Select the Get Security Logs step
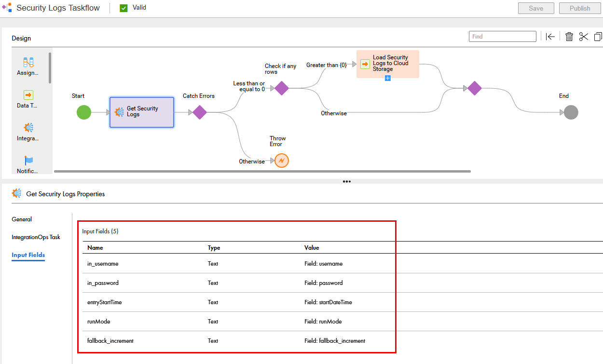Viewport: 603px width, 364px height. 142,112
